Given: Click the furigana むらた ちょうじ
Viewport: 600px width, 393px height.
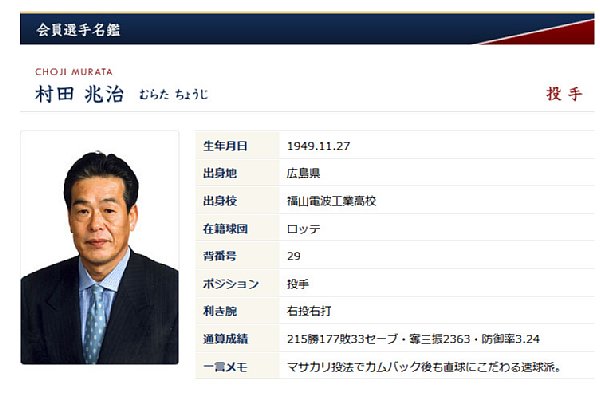Looking at the screenshot, I should click(174, 95).
